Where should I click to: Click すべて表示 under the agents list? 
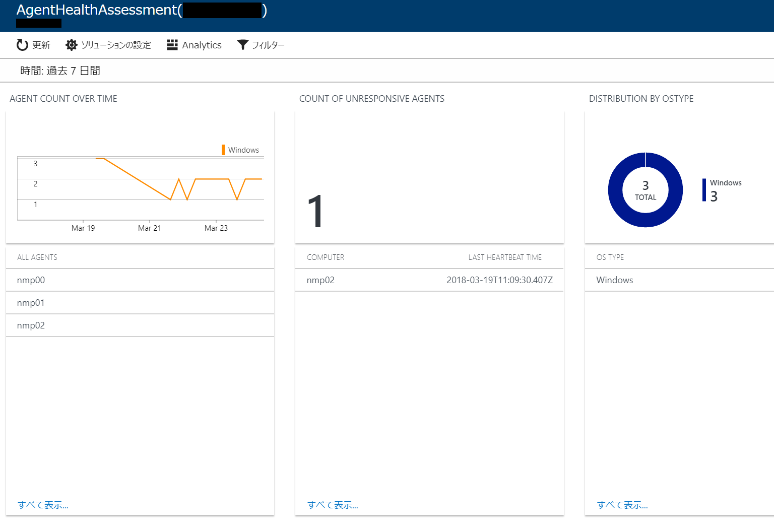tap(43, 504)
